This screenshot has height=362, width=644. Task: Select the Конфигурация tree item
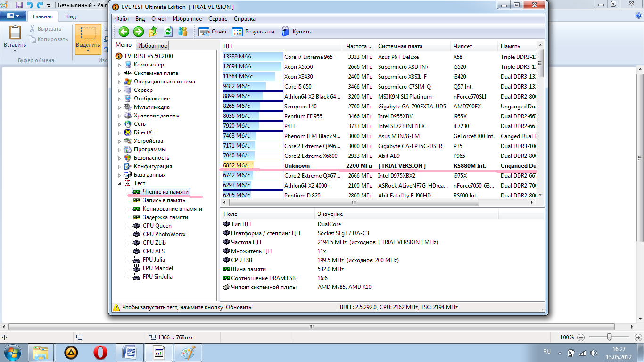tap(153, 166)
